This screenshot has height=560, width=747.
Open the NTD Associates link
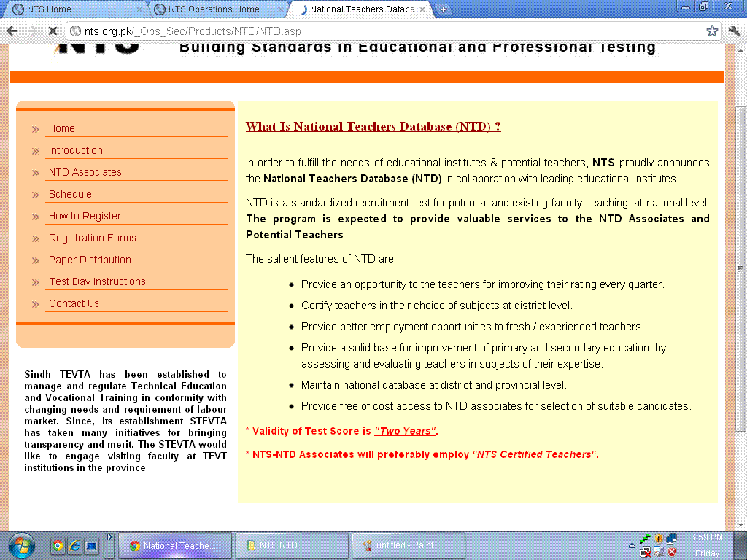(x=85, y=172)
